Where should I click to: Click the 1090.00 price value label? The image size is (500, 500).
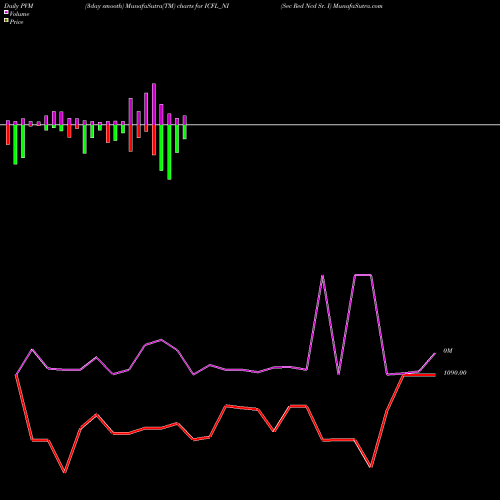[x=455, y=373]
